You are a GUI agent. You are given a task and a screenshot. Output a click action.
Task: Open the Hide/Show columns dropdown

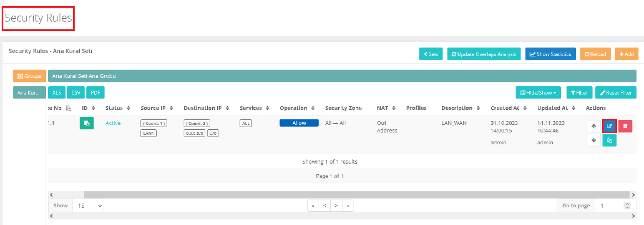tap(538, 92)
